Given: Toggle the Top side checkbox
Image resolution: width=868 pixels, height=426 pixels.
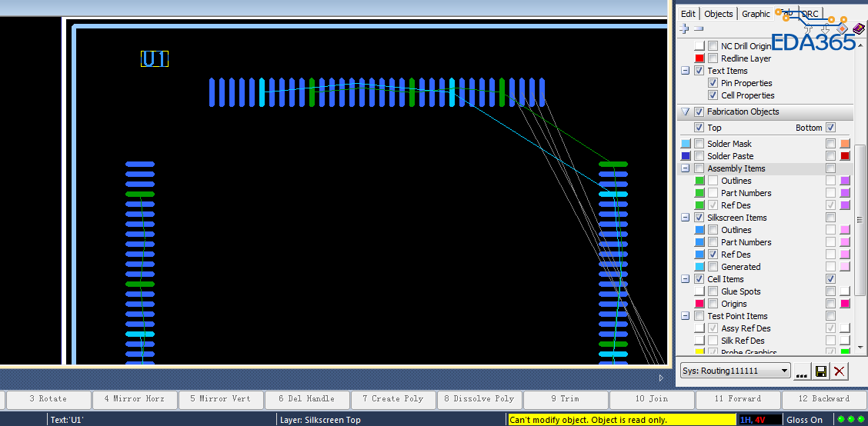Looking at the screenshot, I should [699, 128].
